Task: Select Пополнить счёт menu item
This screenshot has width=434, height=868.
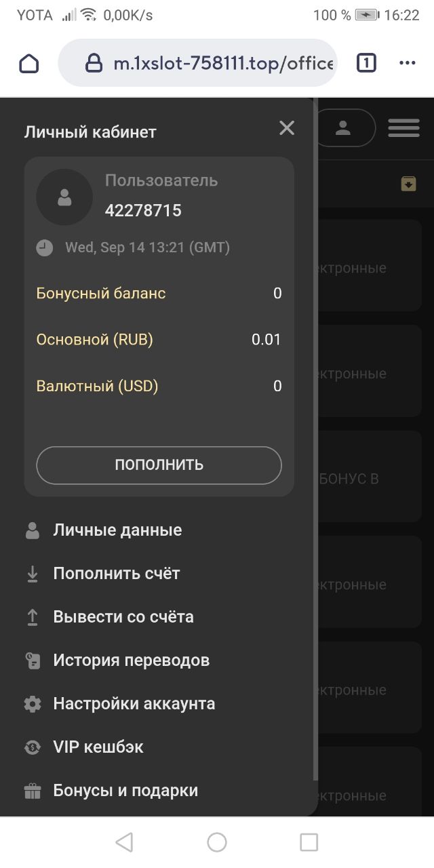Action: (x=117, y=574)
